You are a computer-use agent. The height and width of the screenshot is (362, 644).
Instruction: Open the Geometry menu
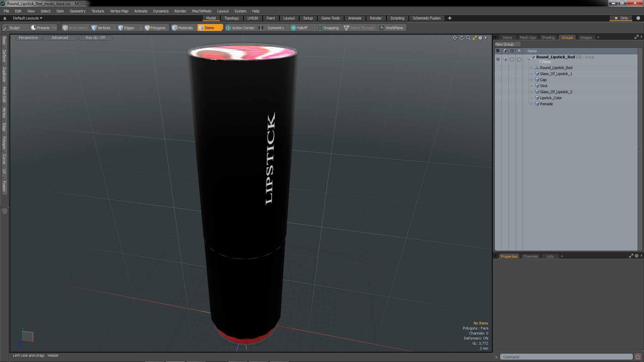tap(77, 11)
